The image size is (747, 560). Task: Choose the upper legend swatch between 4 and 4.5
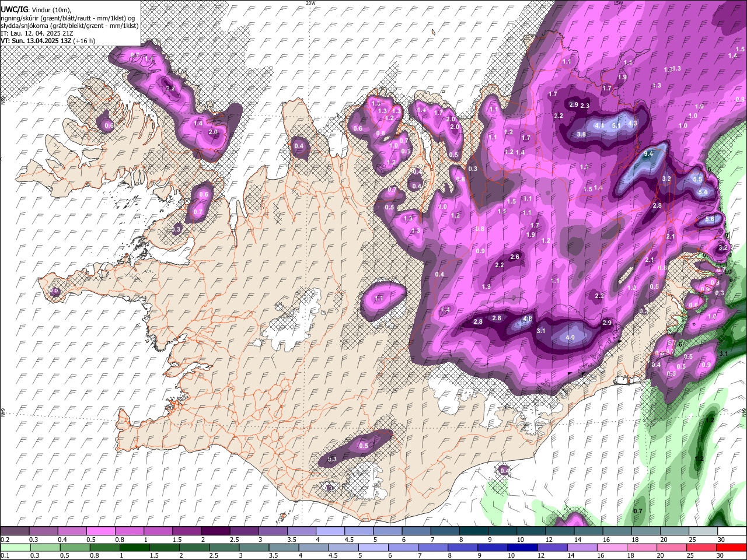329,531
